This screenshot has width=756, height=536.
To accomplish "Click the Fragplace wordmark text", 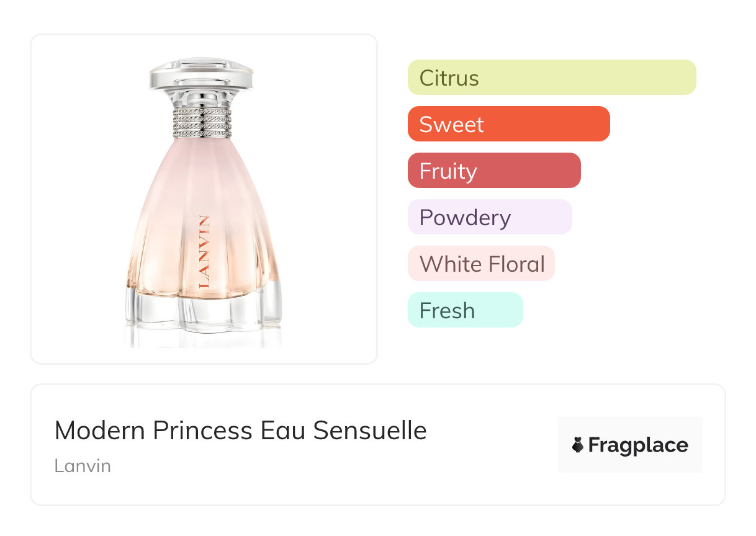I will coord(638,445).
